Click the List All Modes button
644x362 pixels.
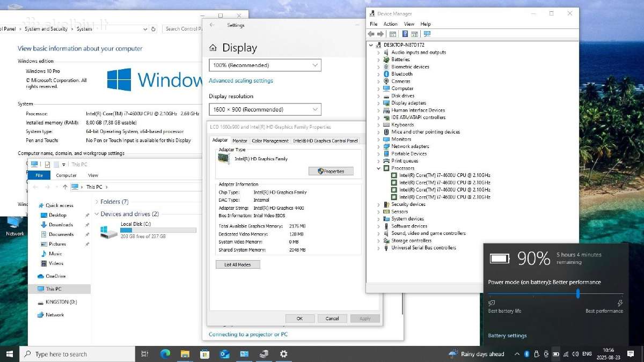[x=238, y=264]
